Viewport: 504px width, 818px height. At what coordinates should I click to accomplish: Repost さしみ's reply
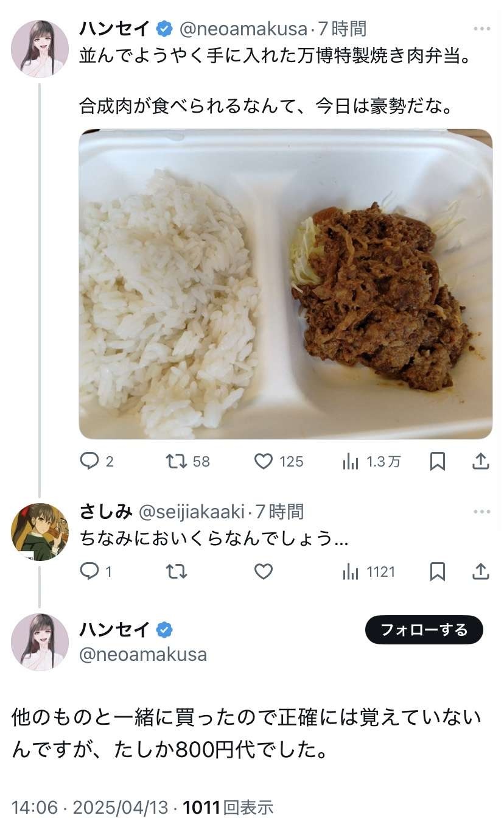point(177,571)
